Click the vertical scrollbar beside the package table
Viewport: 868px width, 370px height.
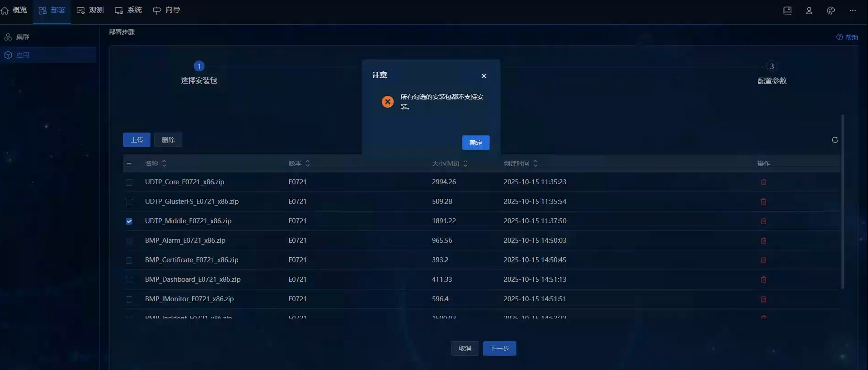[842, 202]
